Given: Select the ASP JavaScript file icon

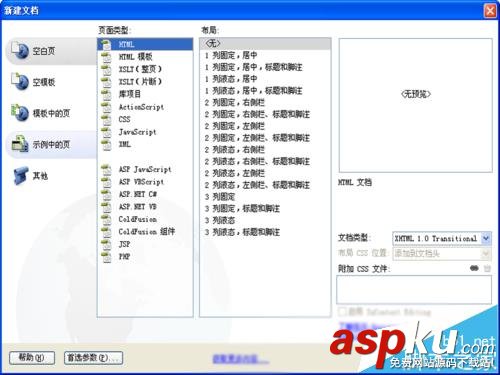Looking at the screenshot, I should pyautogui.click(x=106, y=169).
